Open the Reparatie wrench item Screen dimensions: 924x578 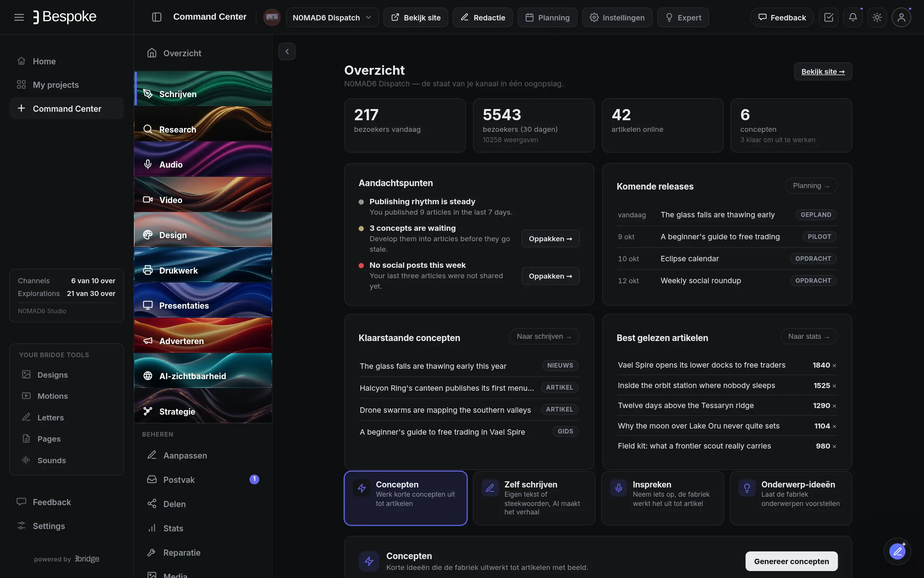(x=203, y=552)
